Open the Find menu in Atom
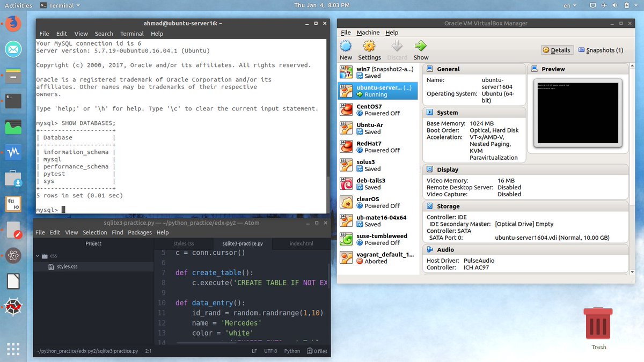 118,233
